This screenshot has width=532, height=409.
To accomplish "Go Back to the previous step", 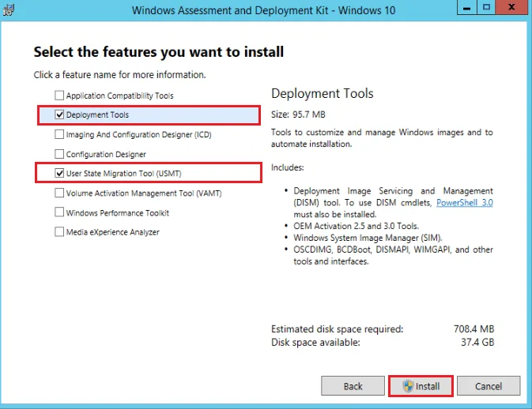I will click(353, 385).
